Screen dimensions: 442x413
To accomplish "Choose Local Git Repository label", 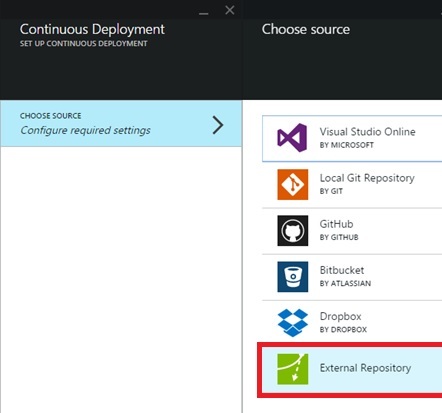I will (367, 178).
